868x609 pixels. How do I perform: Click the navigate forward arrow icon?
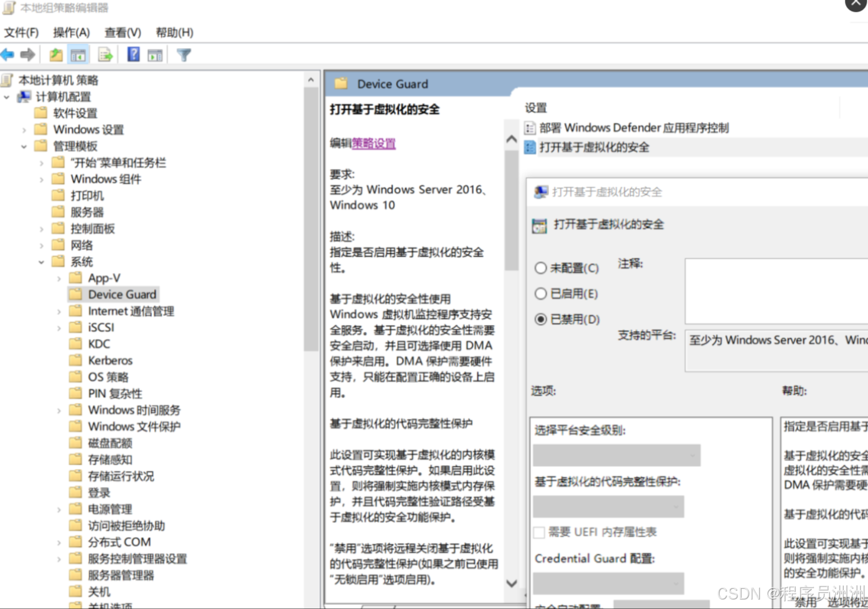coord(27,54)
